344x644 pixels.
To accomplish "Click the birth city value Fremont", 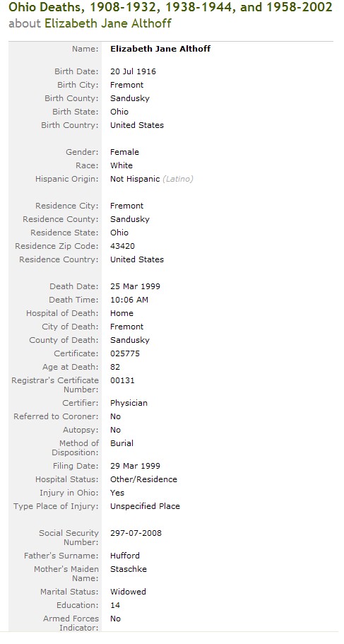I will pos(127,85).
